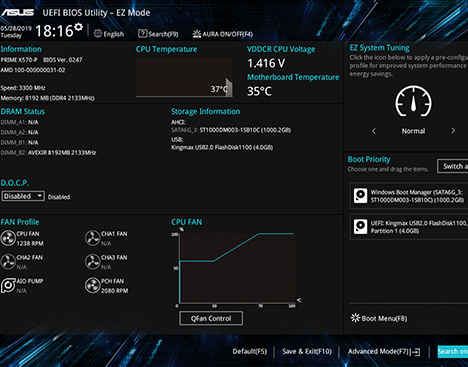Click the AIO PUMP icon

pyautogui.click(x=8, y=286)
